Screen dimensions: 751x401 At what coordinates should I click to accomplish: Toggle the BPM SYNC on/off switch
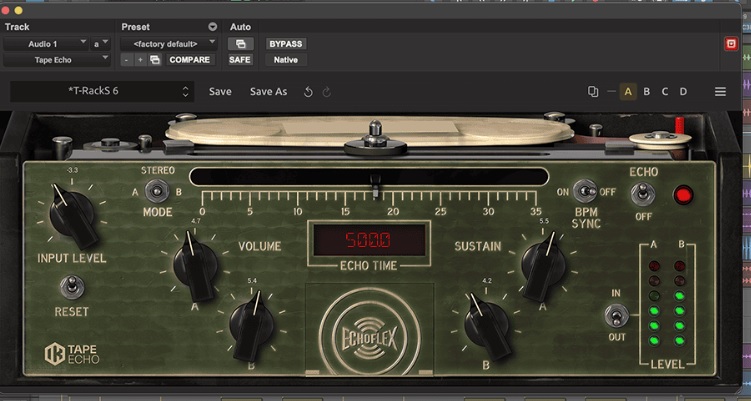click(584, 192)
